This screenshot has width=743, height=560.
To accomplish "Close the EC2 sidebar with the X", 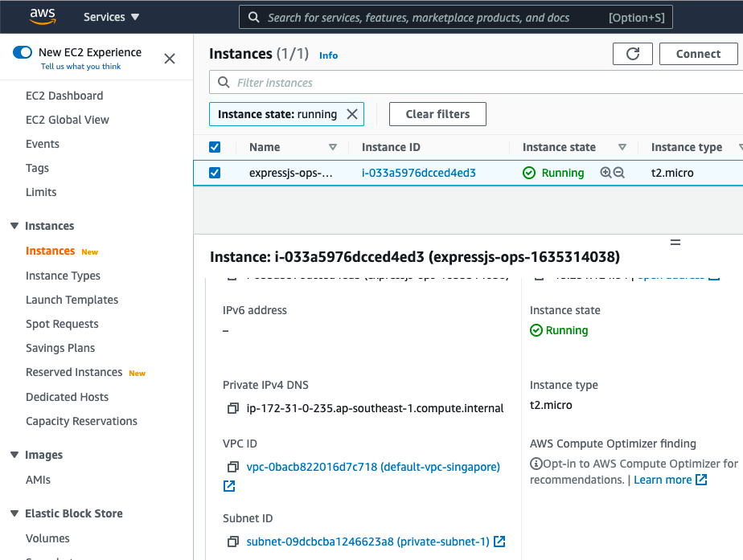I will (x=169, y=58).
